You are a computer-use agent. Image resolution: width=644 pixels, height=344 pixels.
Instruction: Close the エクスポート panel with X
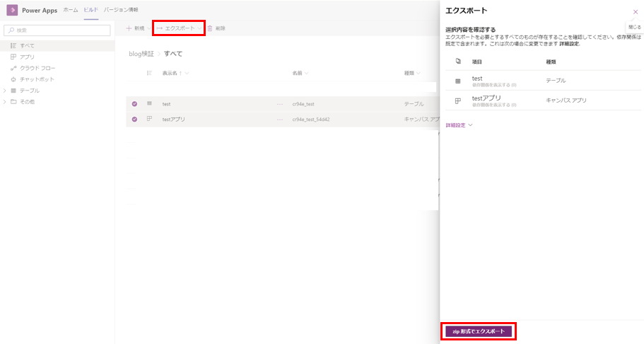[x=635, y=12]
